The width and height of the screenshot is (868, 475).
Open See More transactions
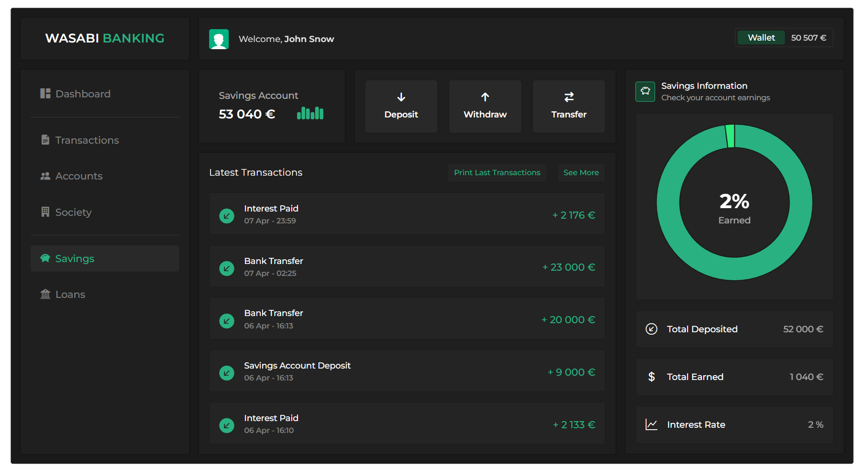click(x=581, y=172)
